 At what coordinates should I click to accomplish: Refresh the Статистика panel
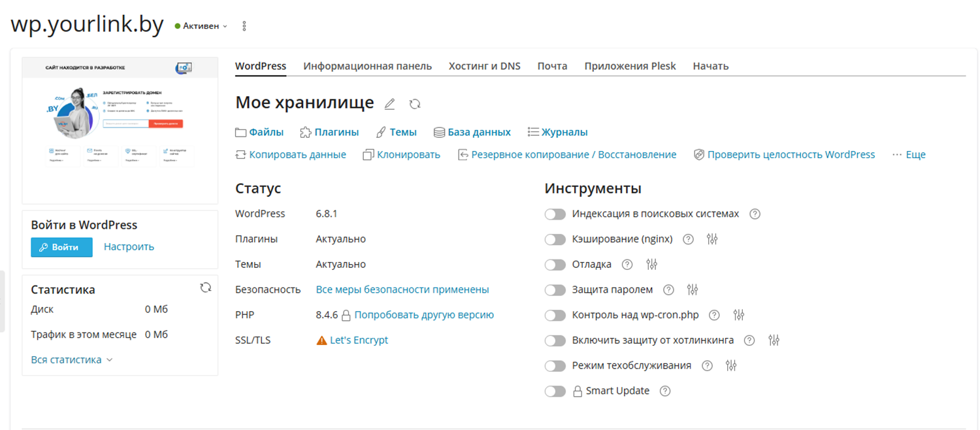click(206, 288)
